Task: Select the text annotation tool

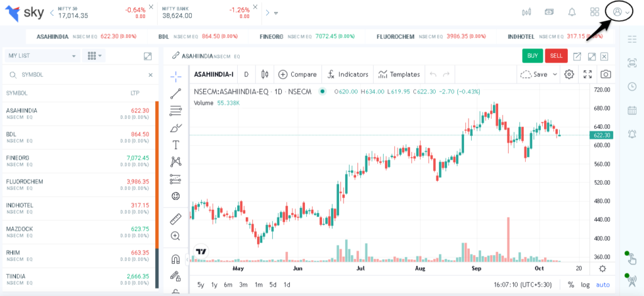Action: click(x=176, y=145)
